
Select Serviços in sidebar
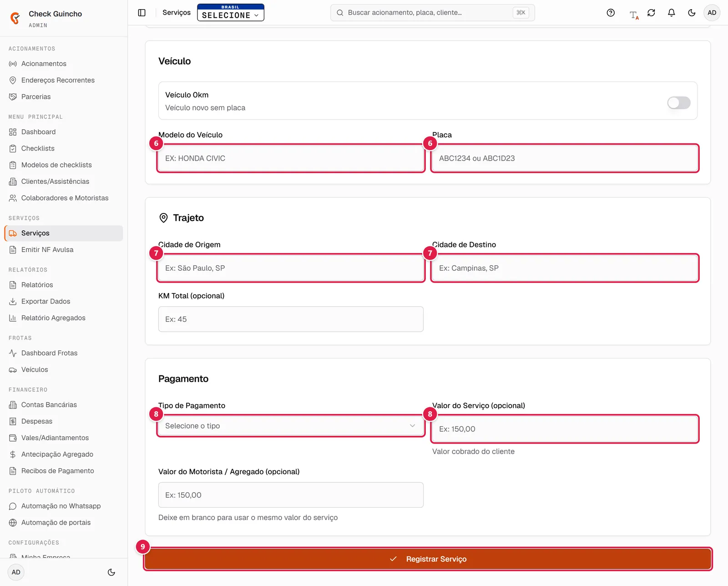[64, 233]
